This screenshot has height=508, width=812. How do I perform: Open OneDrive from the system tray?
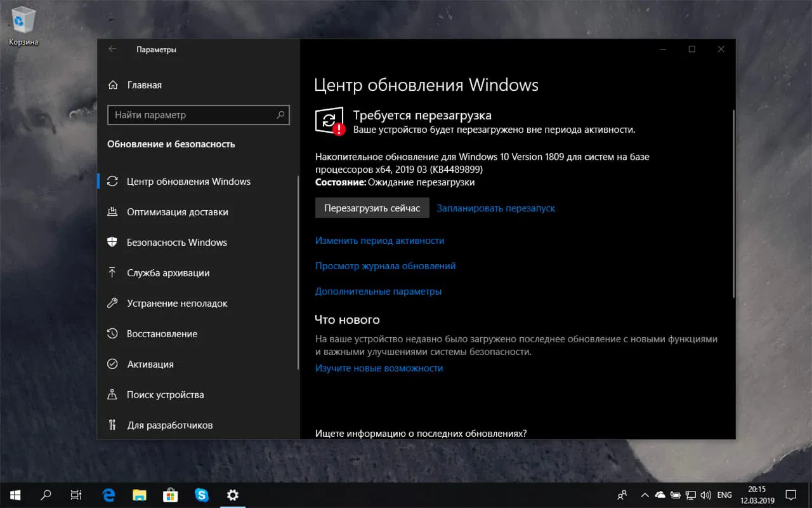pos(660,495)
